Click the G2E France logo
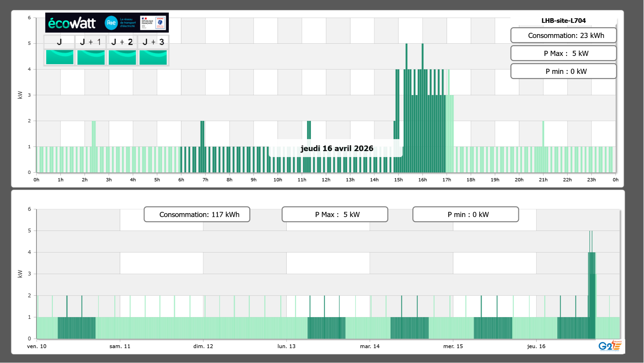The image size is (644, 363). [x=610, y=346]
